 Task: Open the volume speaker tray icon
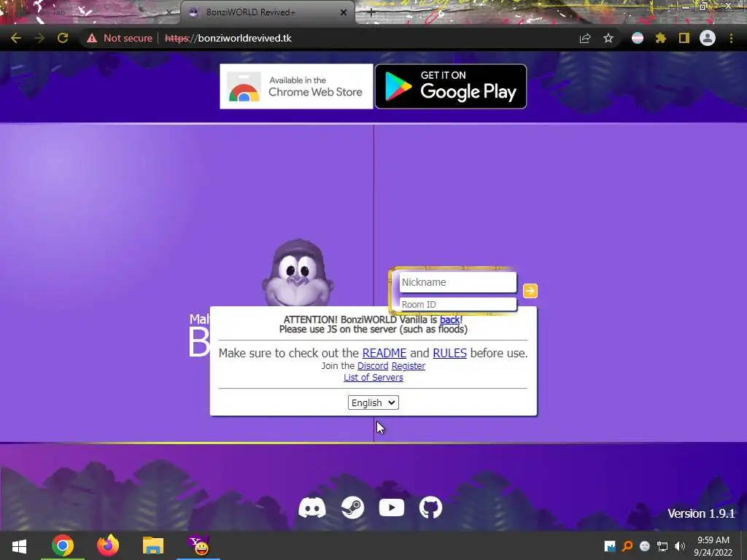coord(680,546)
